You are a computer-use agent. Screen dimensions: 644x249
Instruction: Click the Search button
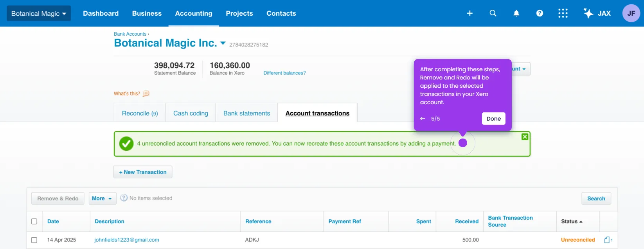pyautogui.click(x=596, y=198)
